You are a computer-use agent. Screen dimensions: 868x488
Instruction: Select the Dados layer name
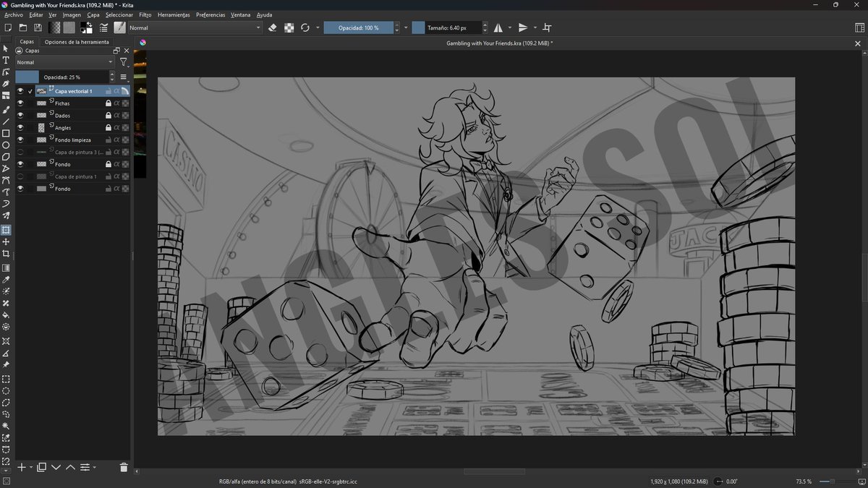tap(63, 116)
